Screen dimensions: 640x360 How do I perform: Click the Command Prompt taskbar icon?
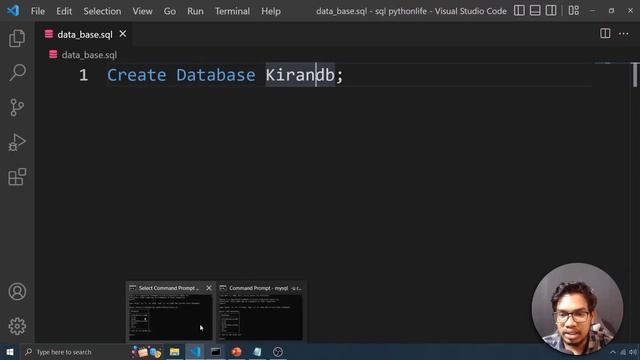[216, 352]
